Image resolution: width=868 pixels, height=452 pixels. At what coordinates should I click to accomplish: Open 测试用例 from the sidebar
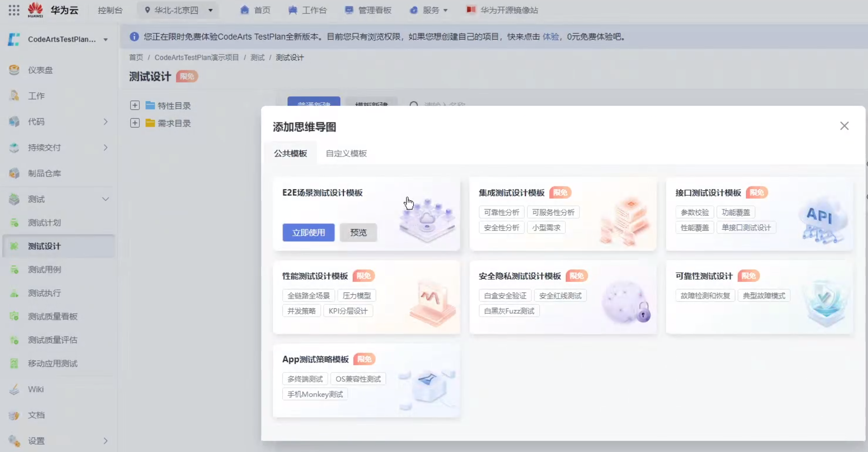coord(44,270)
